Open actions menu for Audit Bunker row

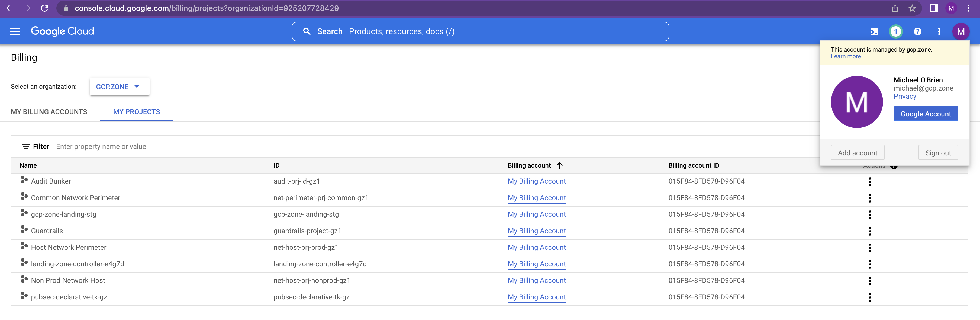coord(870,181)
